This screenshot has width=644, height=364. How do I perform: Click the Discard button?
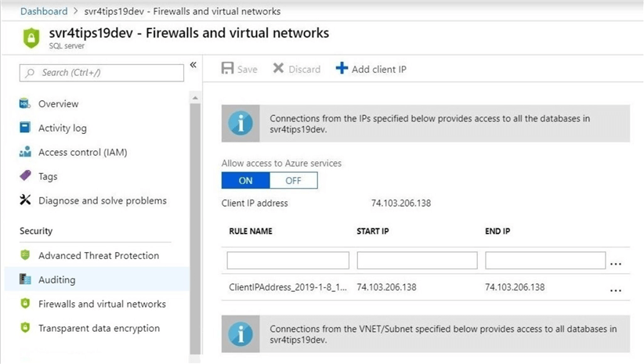tap(297, 69)
